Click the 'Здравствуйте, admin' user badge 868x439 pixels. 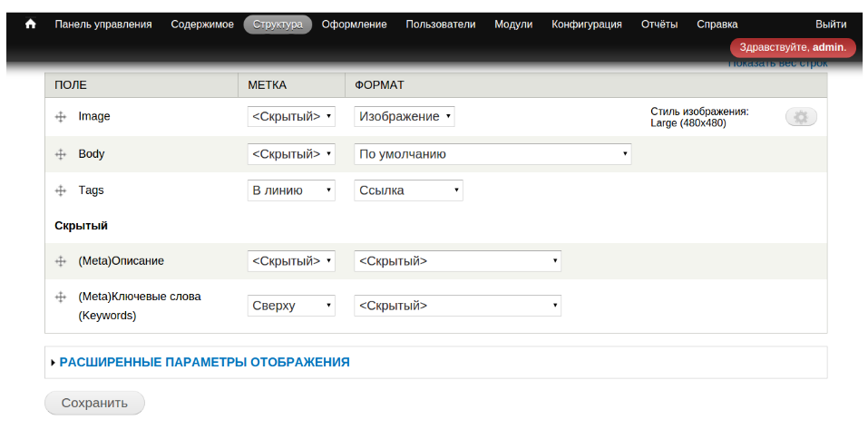coord(792,47)
